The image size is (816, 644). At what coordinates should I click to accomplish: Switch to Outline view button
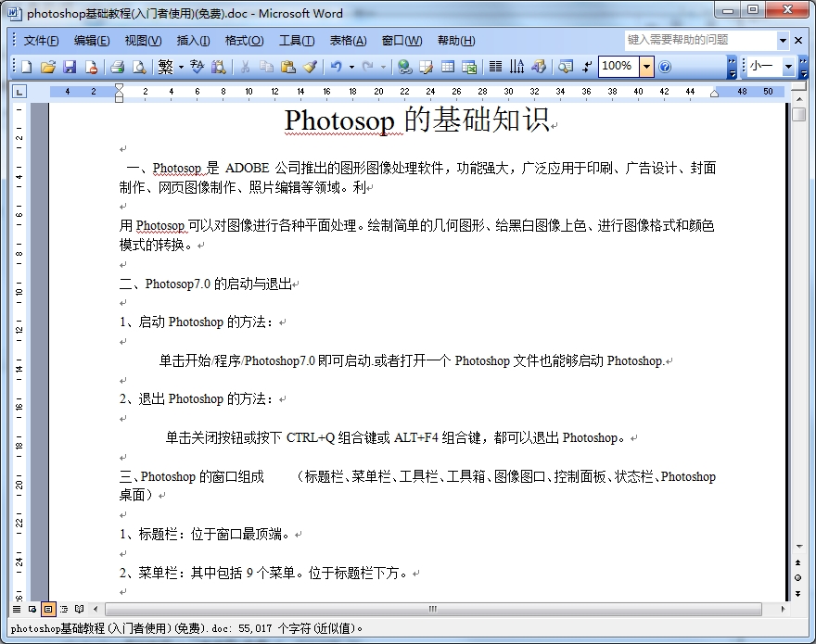pyautogui.click(x=63, y=609)
